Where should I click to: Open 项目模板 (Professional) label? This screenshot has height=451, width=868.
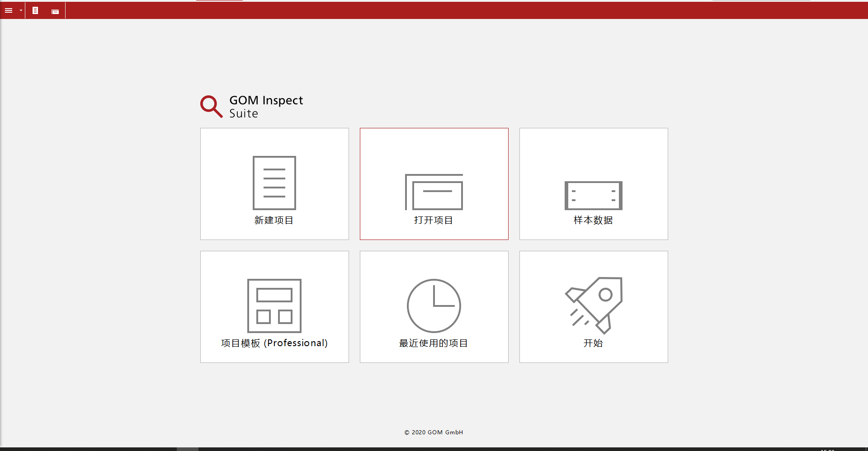274,343
